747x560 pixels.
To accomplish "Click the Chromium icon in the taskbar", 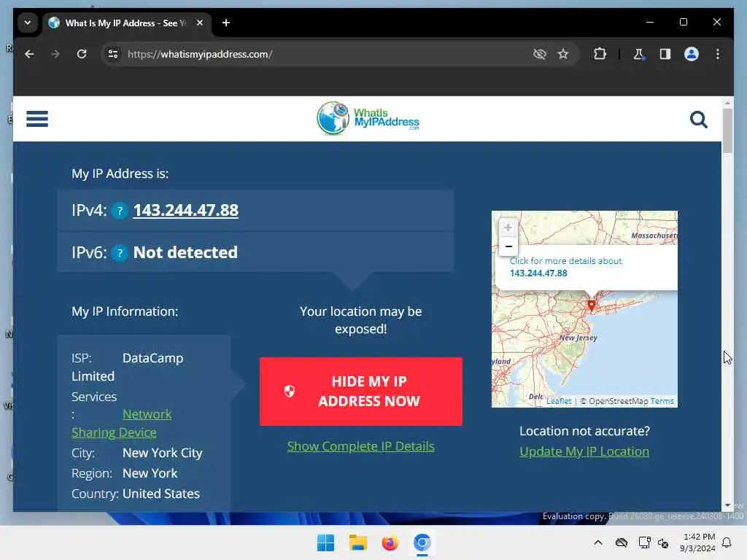I will [x=422, y=542].
